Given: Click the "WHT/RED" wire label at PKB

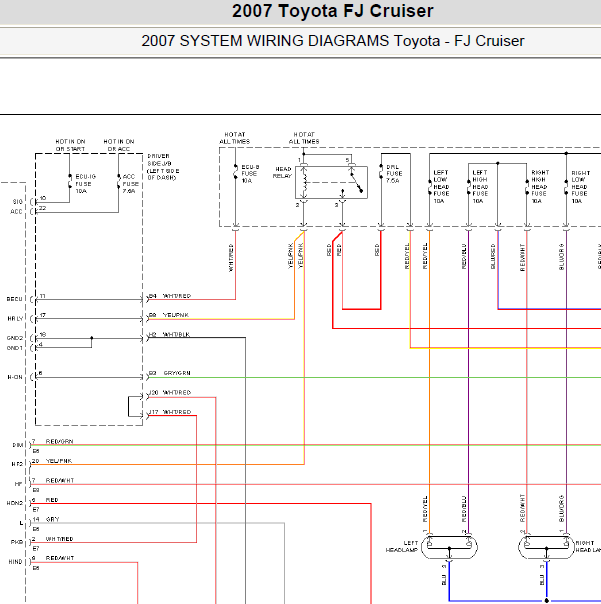Looking at the screenshot, I should (59, 539).
